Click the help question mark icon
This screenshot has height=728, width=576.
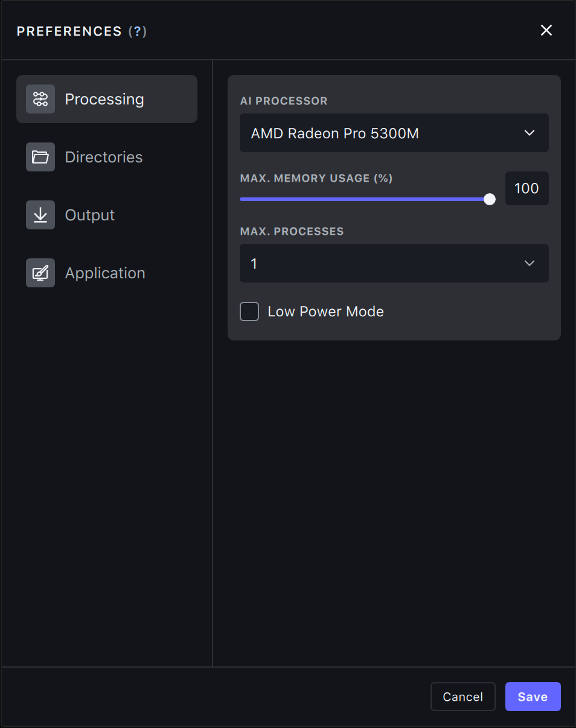[138, 31]
